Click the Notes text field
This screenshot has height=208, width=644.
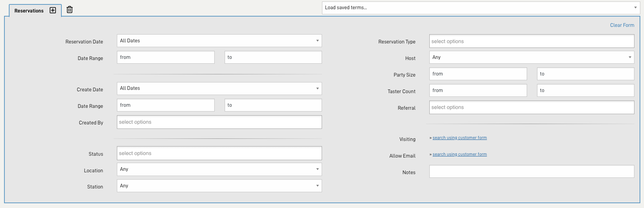(532, 172)
